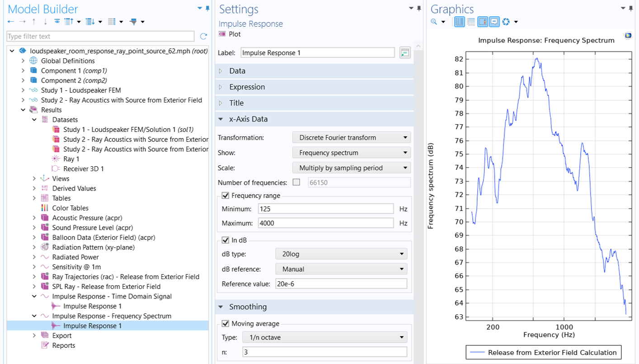Click the filter funnel icon in Model Builder
The height and width of the screenshot is (364, 639).
(133, 21)
